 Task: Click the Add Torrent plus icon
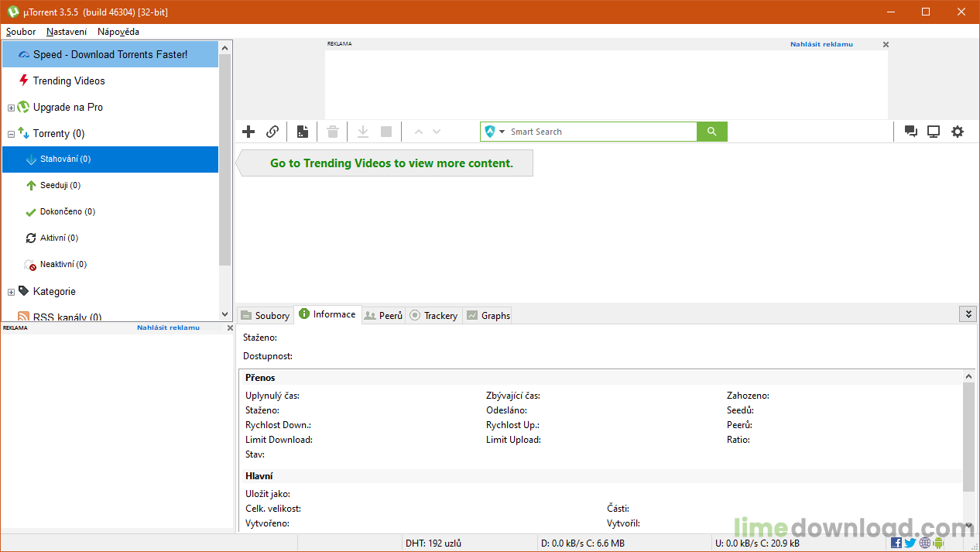tap(248, 132)
